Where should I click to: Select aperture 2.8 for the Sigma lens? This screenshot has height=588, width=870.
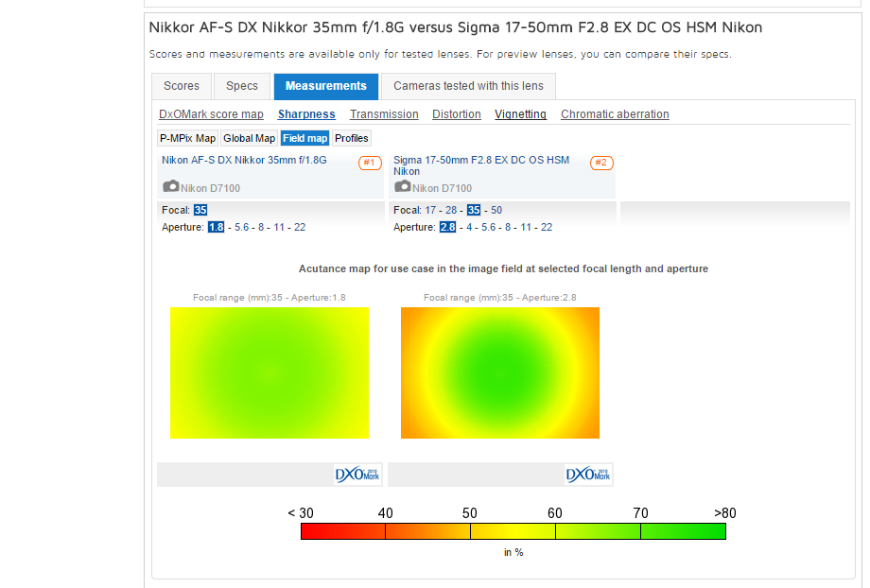coord(447,227)
